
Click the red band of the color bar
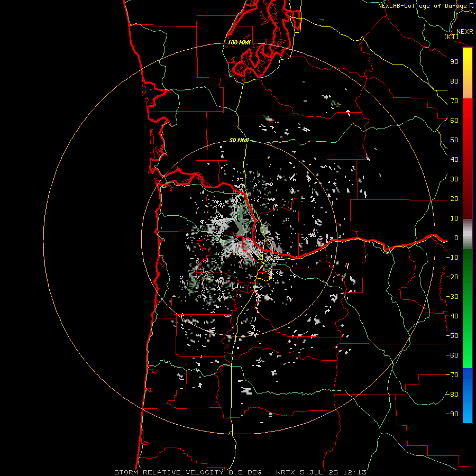click(x=467, y=159)
